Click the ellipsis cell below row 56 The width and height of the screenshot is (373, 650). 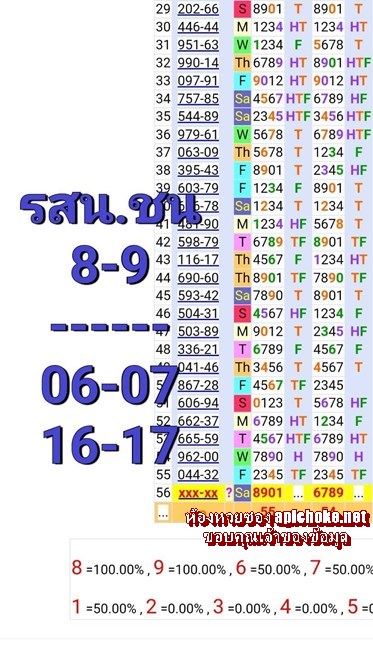pos(163,513)
